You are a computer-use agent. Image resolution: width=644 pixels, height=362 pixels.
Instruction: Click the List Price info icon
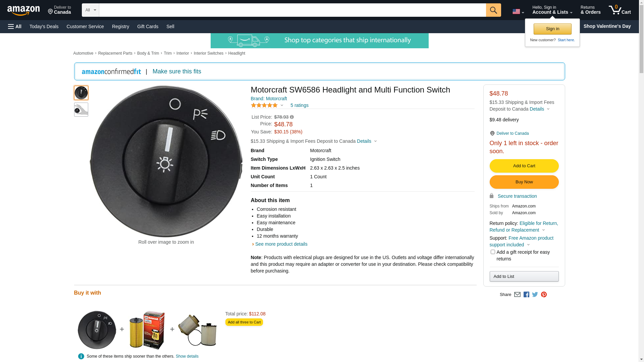292,117
